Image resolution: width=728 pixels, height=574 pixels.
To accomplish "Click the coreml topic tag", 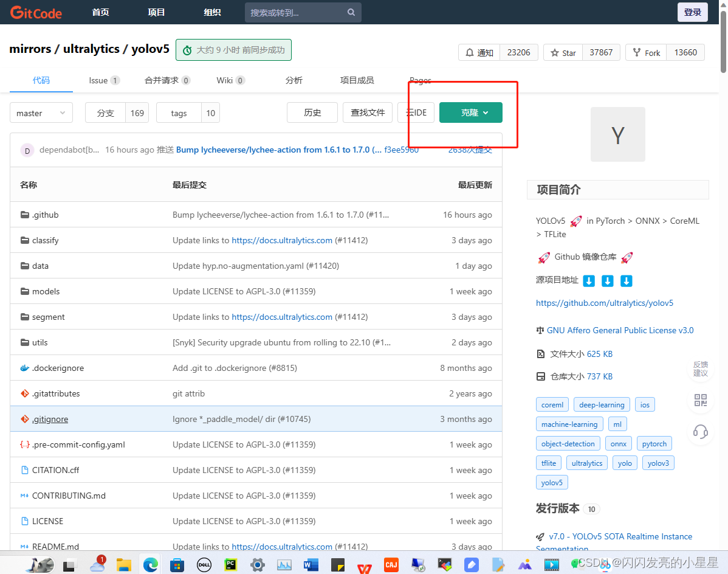I will tap(552, 404).
